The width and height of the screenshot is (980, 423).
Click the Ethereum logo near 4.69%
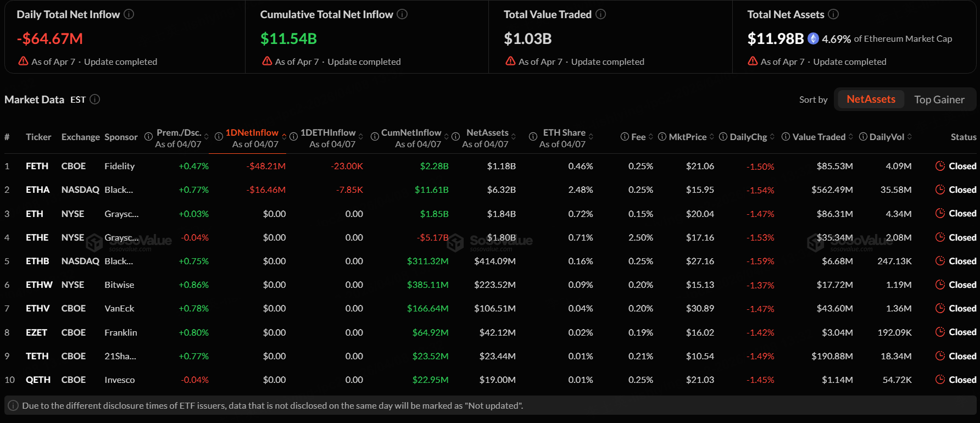tap(813, 38)
